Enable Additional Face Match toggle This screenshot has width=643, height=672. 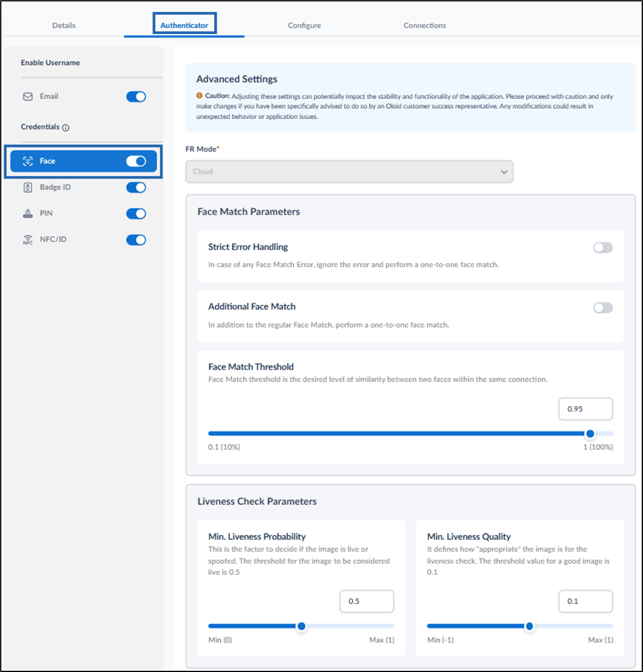point(603,307)
